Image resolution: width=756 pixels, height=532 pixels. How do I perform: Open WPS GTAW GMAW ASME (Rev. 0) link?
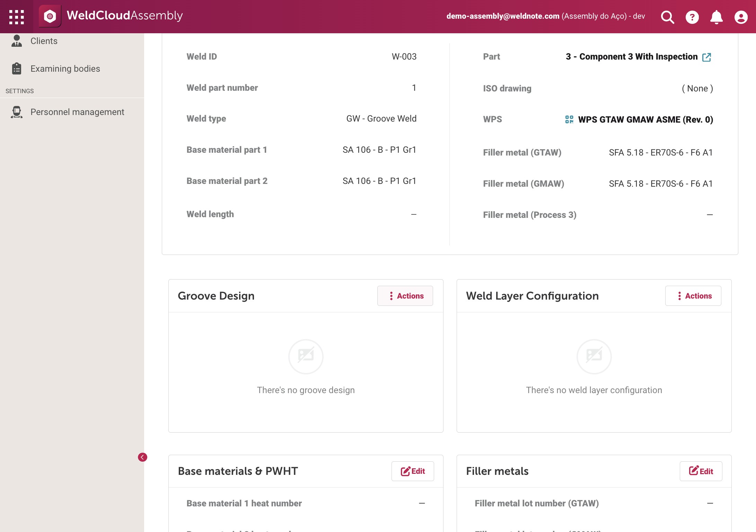pyautogui.click(x=645, y=119)
